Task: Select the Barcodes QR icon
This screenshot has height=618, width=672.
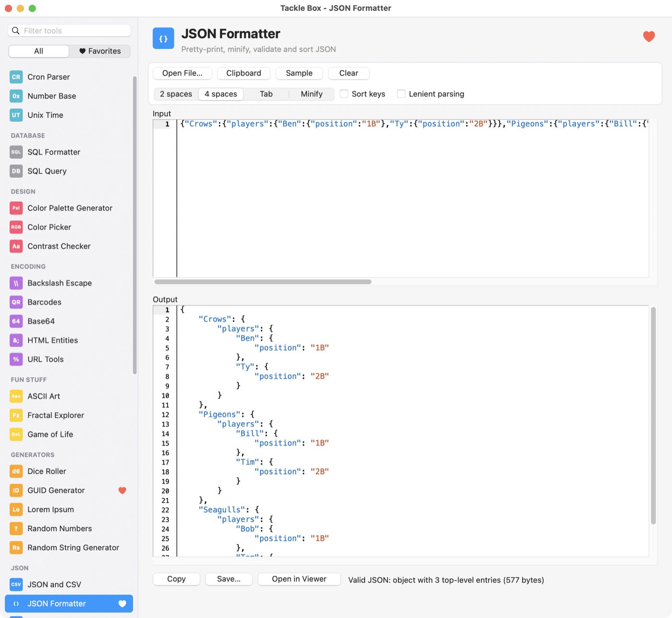Action: click(x=16, y=302)
